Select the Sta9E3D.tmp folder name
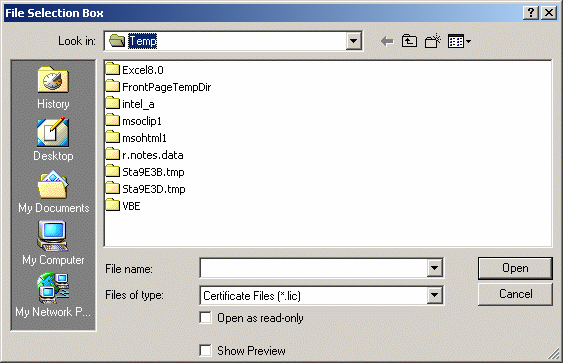The image size is (563, 363). coord(154,189)
